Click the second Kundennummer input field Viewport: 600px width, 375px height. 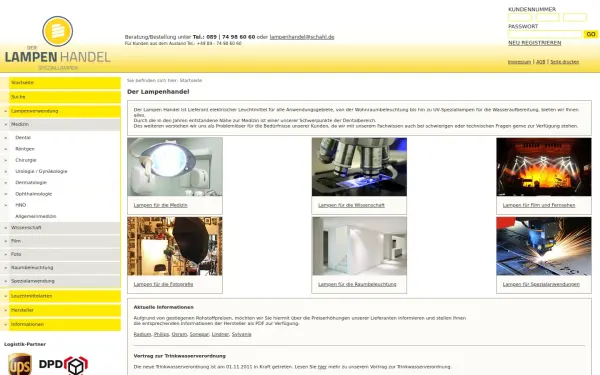point(547,17)
